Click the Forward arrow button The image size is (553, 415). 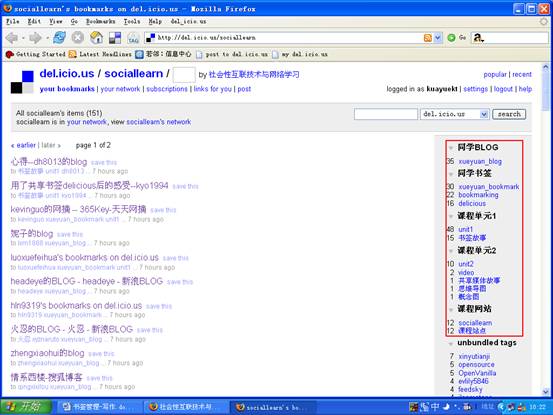[35, 38]
